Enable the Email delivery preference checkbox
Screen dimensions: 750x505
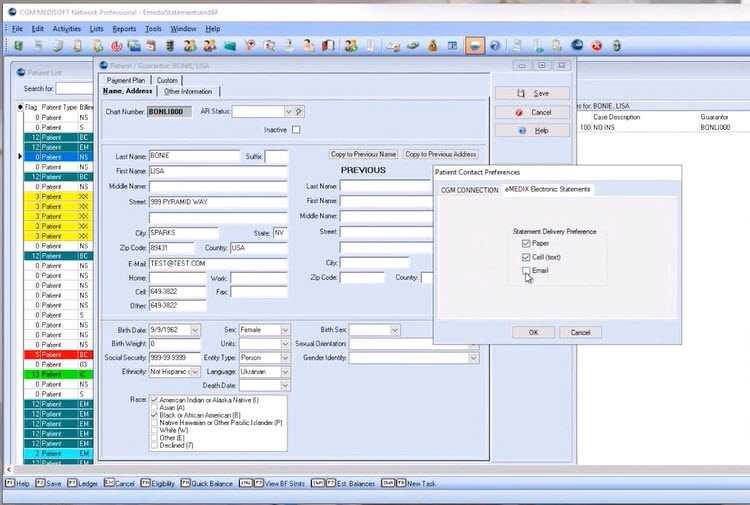click(526, 270)
